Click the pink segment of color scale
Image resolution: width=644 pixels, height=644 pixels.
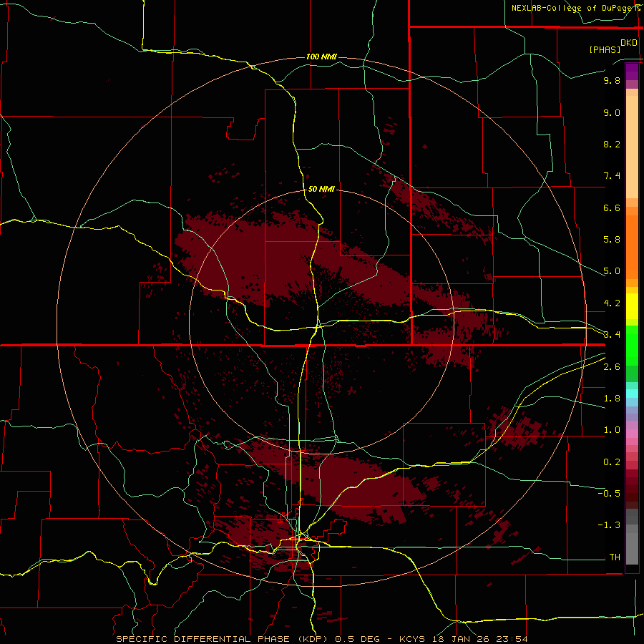[632, 434]
